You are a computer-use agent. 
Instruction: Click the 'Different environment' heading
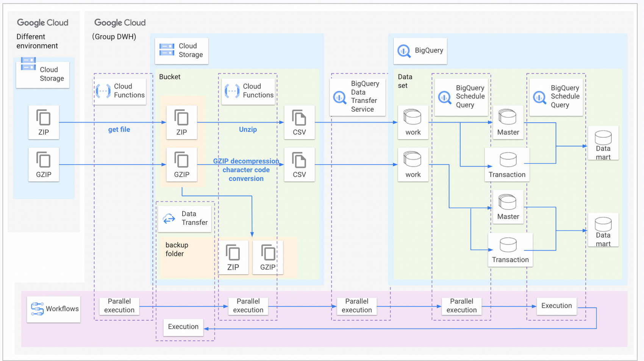[x=37, y=41]
